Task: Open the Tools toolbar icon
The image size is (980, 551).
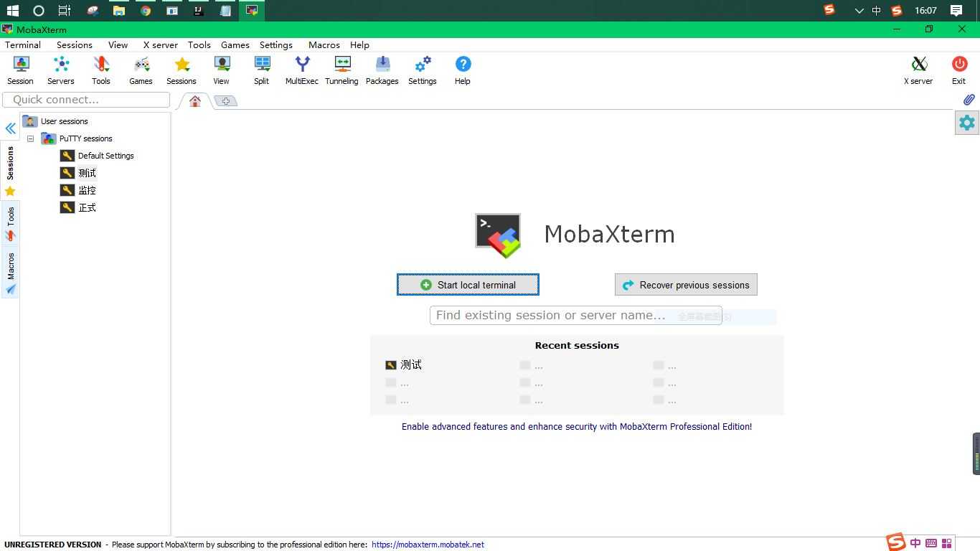Action: (x=101, y=70)
